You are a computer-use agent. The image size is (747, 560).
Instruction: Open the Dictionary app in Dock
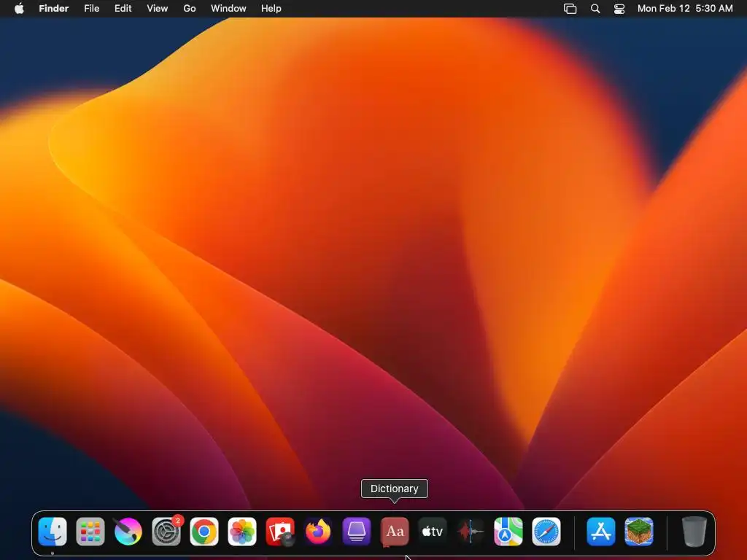pyautogui.click(x=395, y=532)
